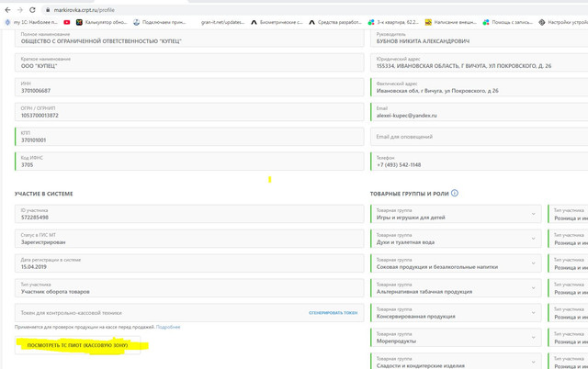
Task: Select the short name ООО "КУПЕЦ"
Action: coord(39,66)
